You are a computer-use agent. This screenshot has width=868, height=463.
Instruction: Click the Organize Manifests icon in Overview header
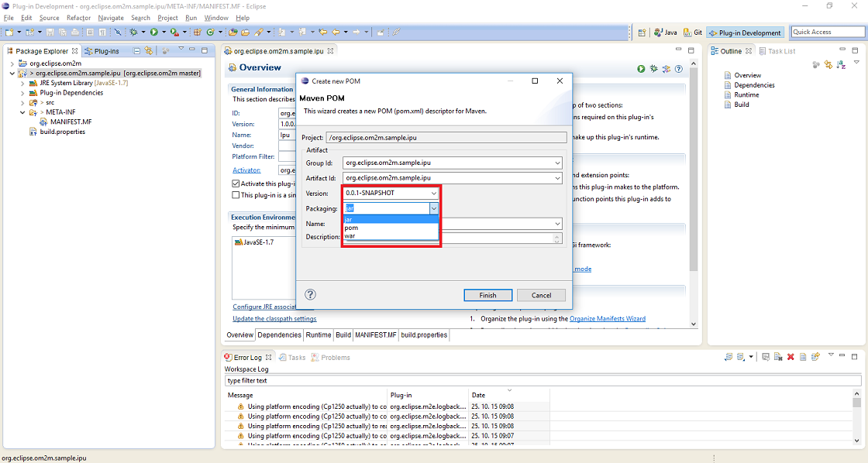(666, 69)
